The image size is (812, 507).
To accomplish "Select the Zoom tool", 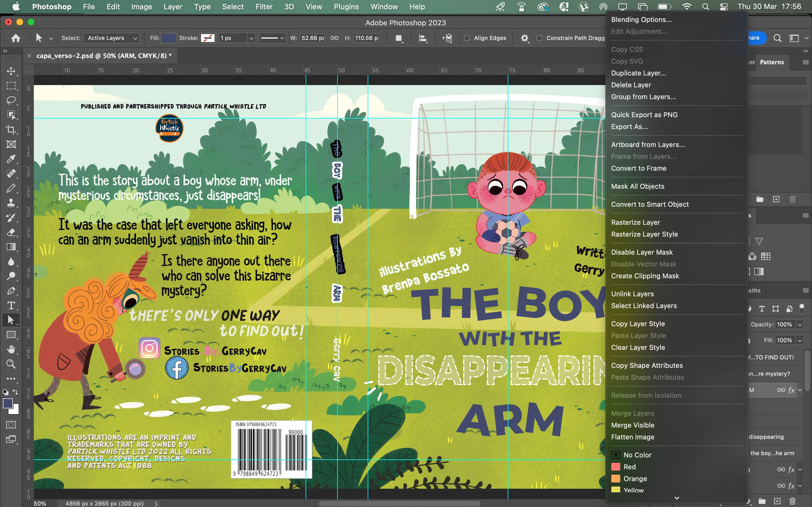I will (x=11, y=364).
